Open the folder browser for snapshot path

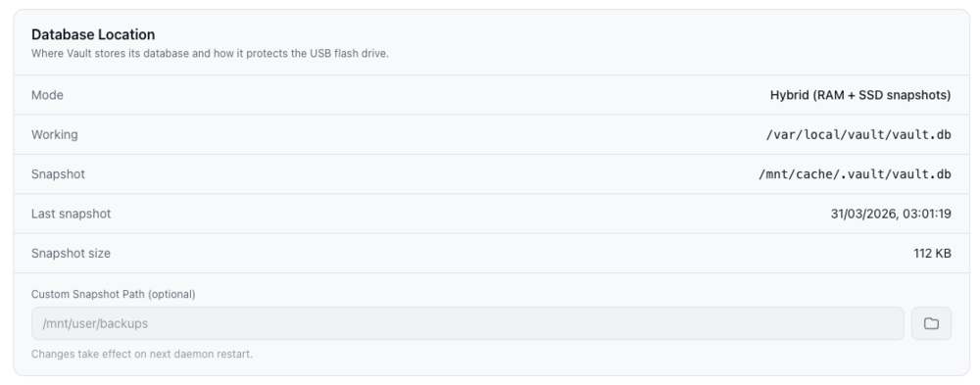(x=931, y=323)
